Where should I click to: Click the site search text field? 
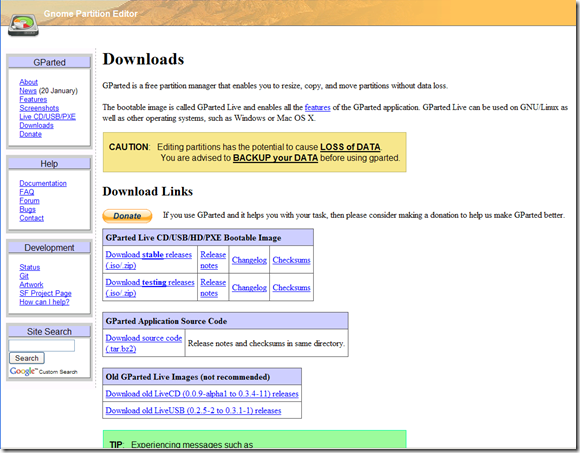click(41, 345)
